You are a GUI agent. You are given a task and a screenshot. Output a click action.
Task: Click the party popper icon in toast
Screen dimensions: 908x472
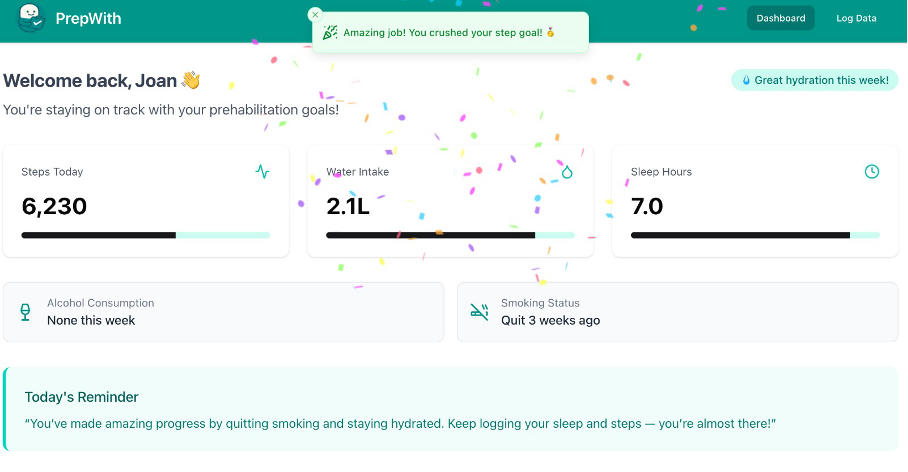(331, 33)
